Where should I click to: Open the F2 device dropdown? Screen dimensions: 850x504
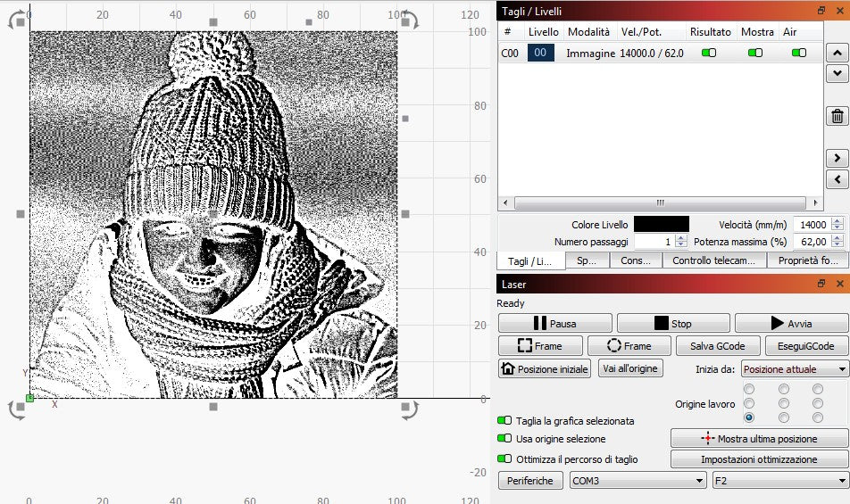click(x=779, y=481)
